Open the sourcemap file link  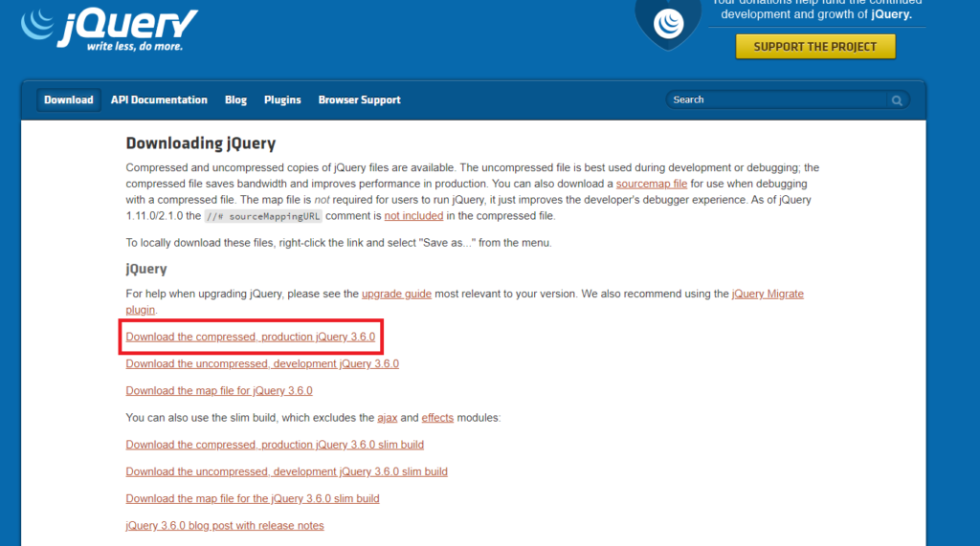click(x=651, y=184)
